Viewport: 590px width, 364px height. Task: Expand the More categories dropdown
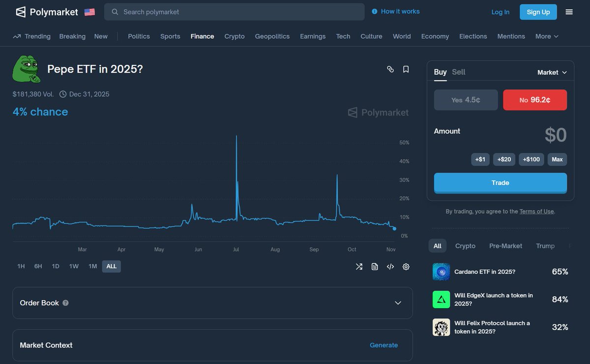tap(547, 36)
